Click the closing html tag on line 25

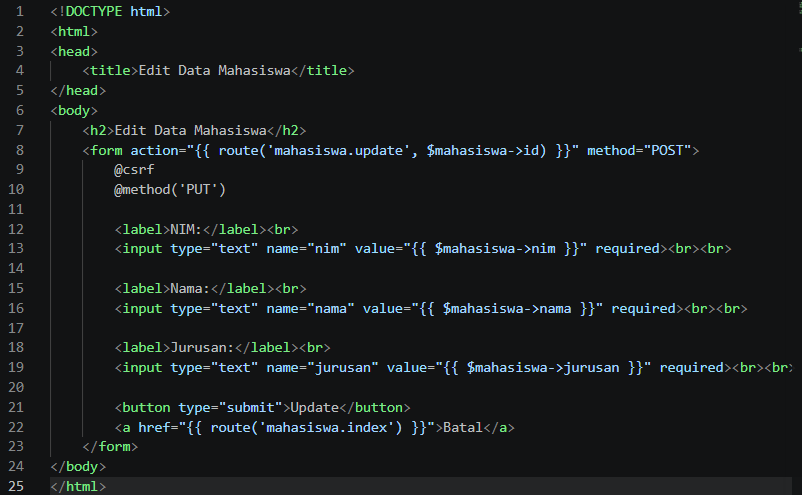78,486
